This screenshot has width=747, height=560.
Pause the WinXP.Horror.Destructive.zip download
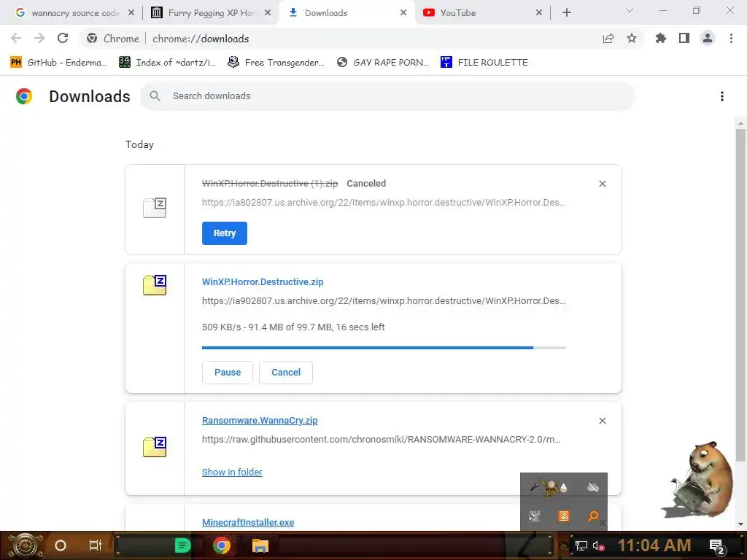point(228,373)
